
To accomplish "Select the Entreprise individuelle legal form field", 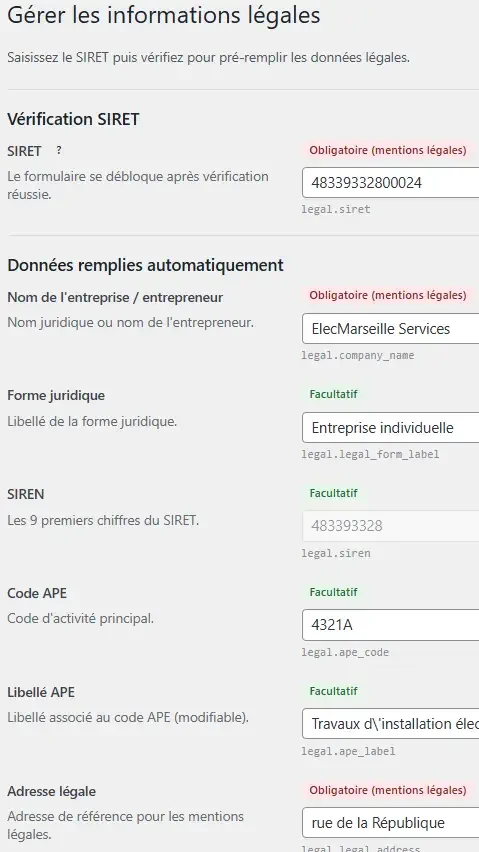I will 390,428.
